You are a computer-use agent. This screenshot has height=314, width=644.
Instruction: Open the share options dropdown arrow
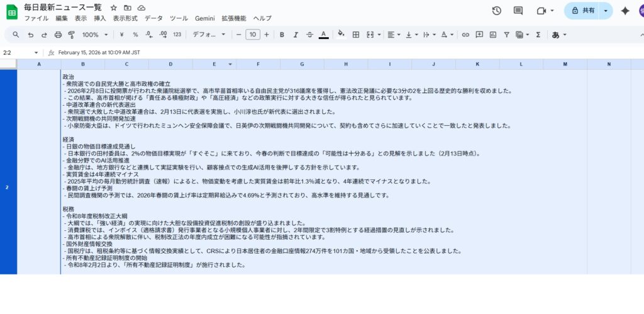tap(605, 11)
